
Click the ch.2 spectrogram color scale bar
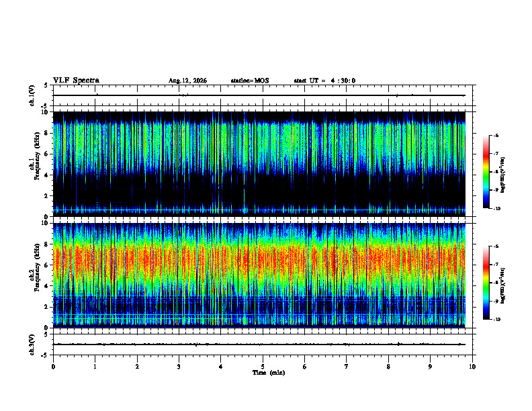click(486, 283)
